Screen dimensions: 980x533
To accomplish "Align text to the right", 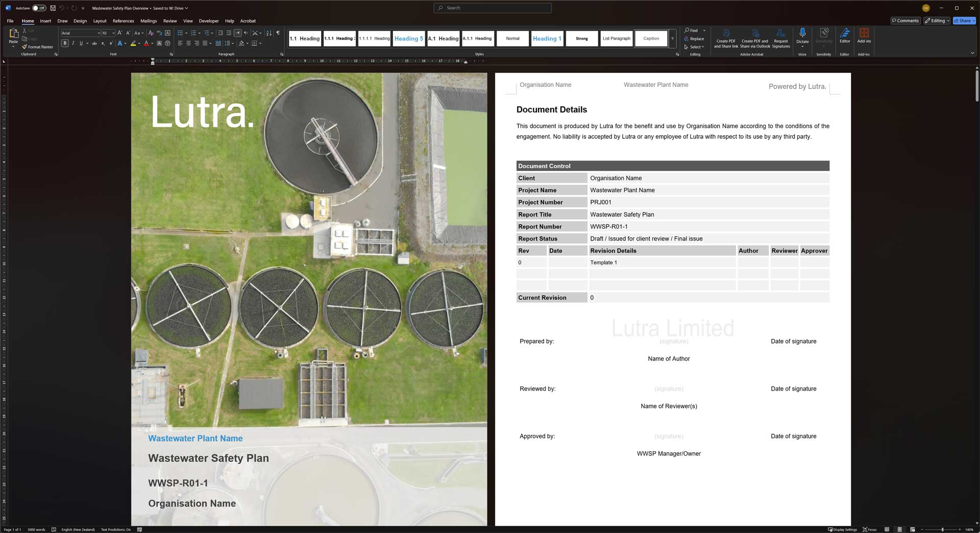I will [197, 43].
